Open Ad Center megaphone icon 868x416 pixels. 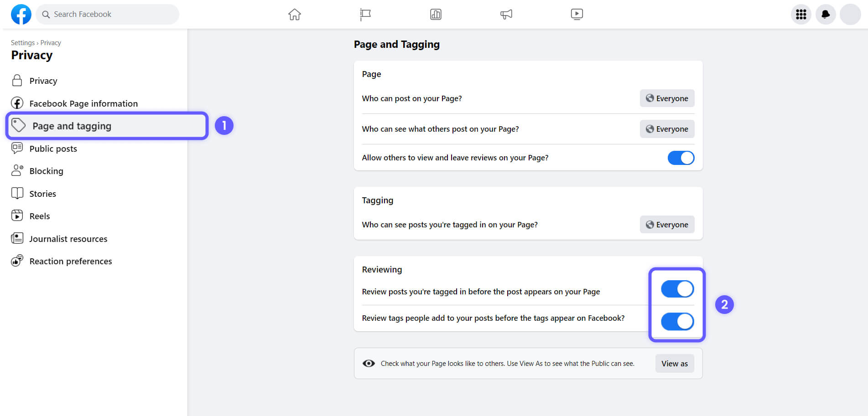506,15
